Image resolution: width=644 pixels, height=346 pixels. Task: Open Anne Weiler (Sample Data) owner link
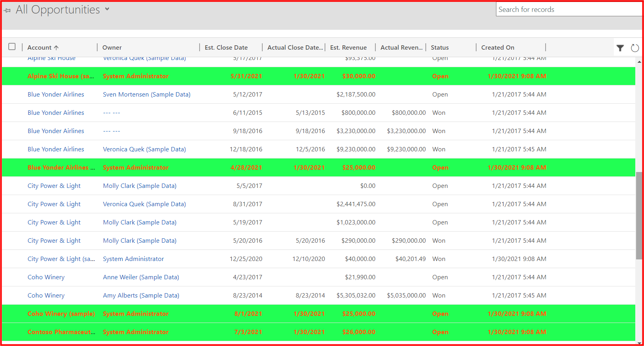pos(141,277)
